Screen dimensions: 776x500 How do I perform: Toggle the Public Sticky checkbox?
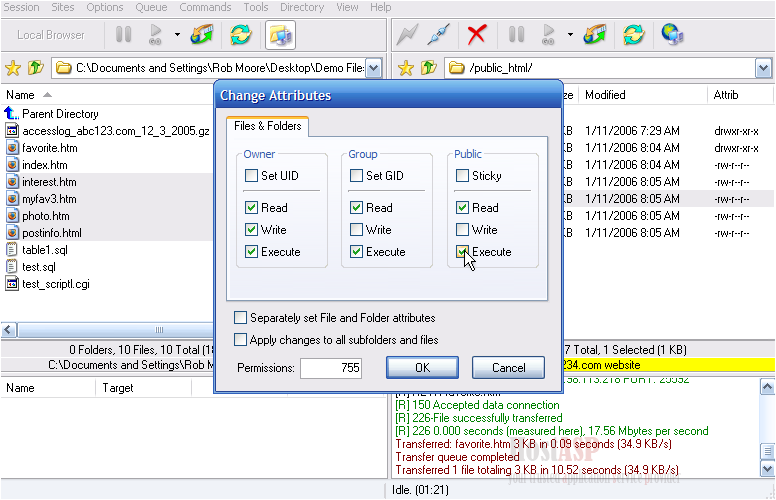point(462,176)
